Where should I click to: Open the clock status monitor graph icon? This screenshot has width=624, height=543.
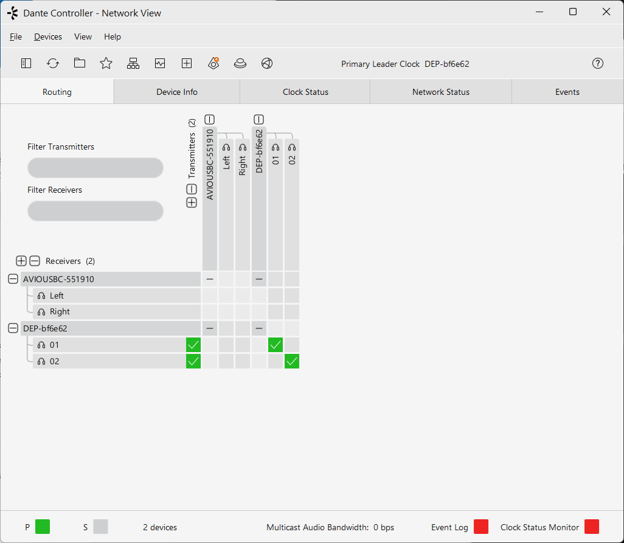(x=160, y=63)
